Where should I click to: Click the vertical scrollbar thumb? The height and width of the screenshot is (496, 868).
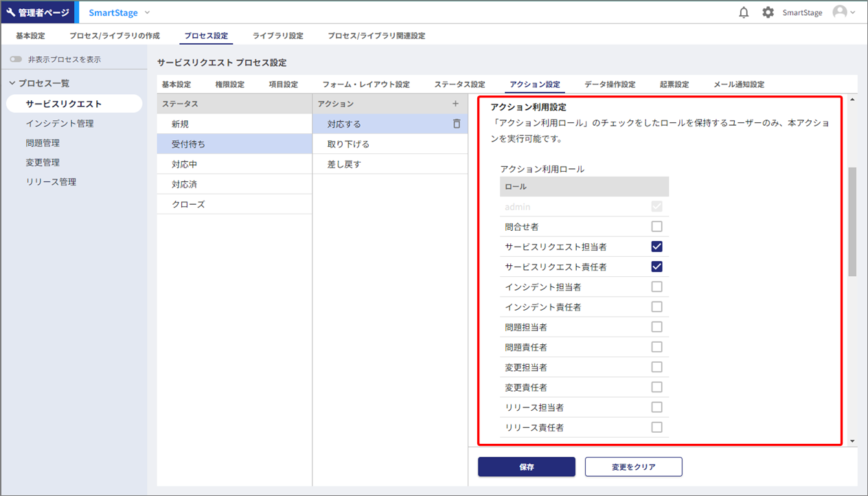(852, 221)
